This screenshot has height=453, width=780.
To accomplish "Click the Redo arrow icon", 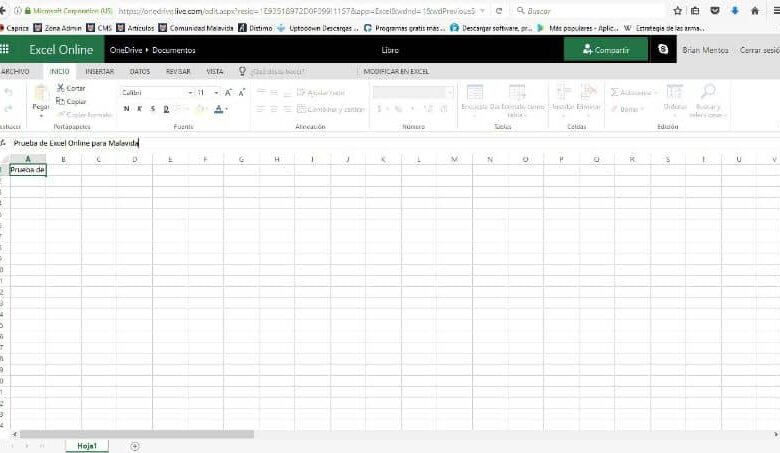I will pos(8,108).
